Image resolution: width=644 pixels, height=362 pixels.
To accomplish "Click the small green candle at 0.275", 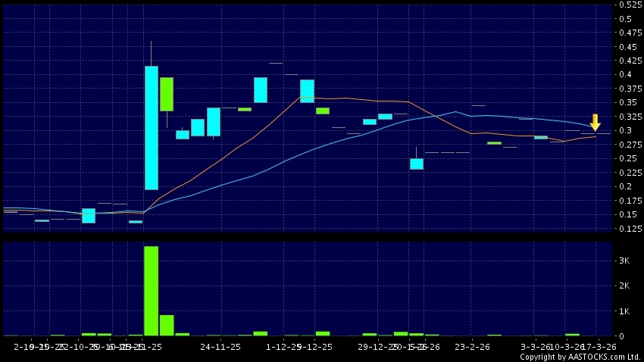I will (494, 142).
